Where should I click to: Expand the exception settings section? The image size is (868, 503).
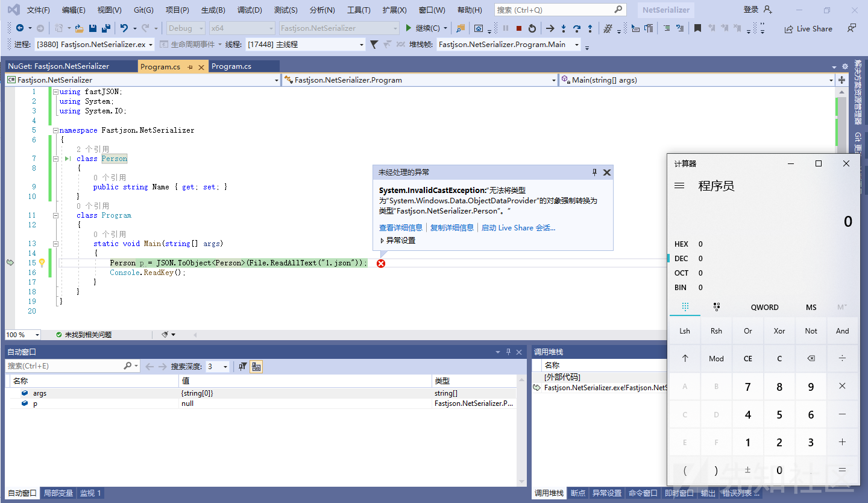coord(397,240)
